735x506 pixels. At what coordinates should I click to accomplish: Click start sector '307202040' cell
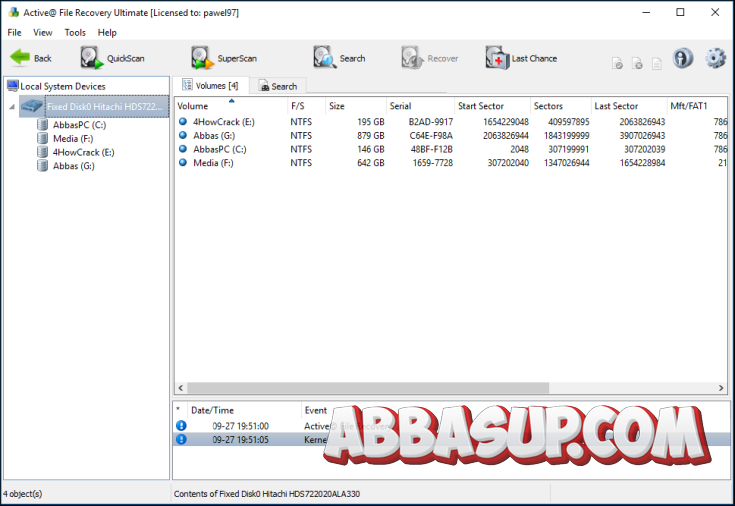coord(508,162)
